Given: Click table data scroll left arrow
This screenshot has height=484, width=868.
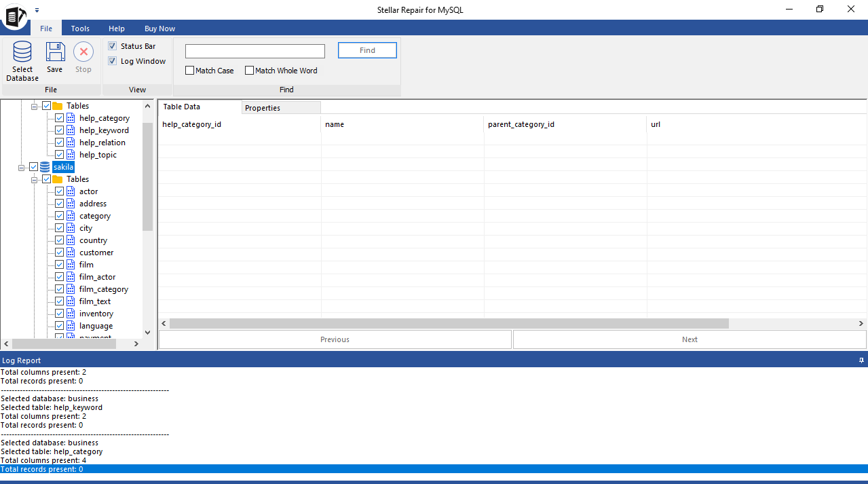Looking at the screenshot, I should click(x=164, y=324).
